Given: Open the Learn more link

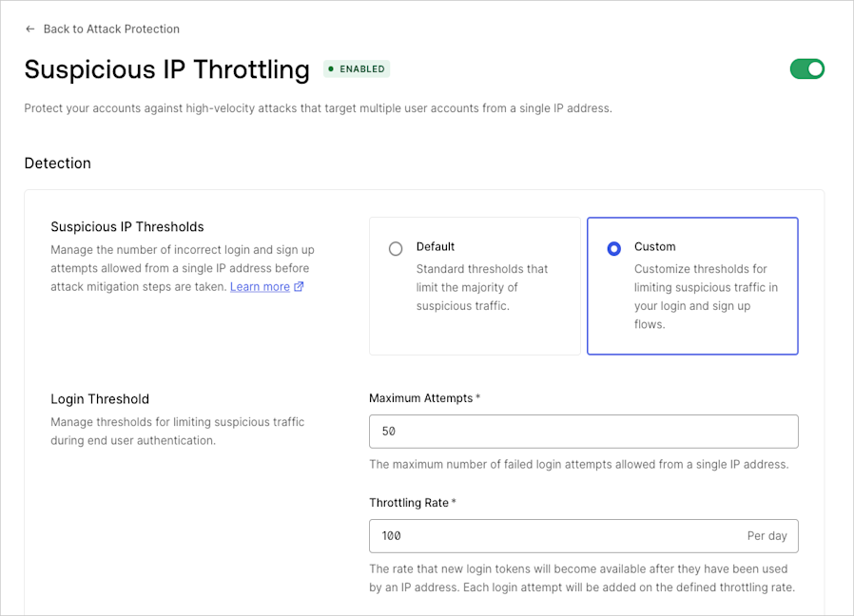Looking at the screenshot, I should pyautogui.click(x=260, y=286).
